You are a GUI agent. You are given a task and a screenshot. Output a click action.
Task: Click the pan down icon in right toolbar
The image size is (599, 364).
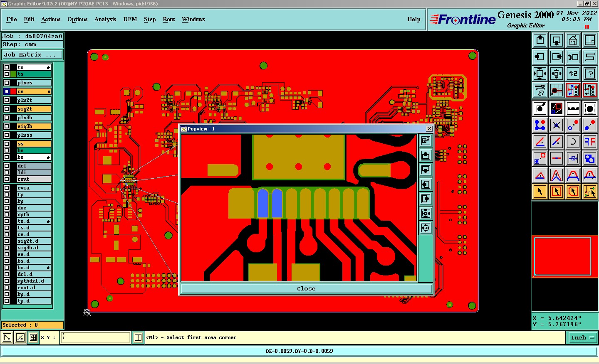pyautogui.click(x=557, y=40)
